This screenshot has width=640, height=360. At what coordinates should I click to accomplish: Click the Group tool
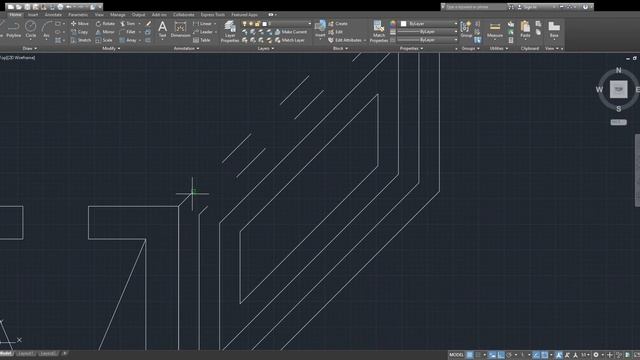(x=466, y=29)
